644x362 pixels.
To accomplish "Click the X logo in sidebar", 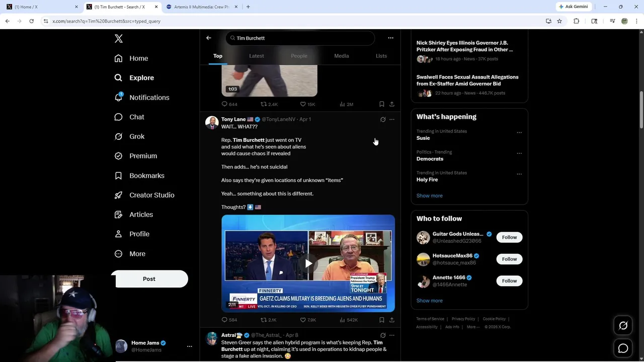I will click(118, 39).
